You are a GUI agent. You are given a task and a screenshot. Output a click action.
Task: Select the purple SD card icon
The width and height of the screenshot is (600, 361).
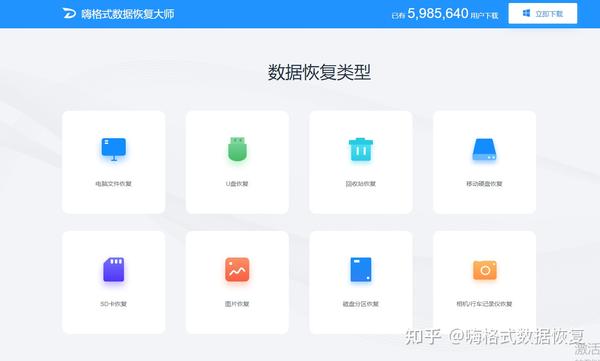click(x=114, y=269)
